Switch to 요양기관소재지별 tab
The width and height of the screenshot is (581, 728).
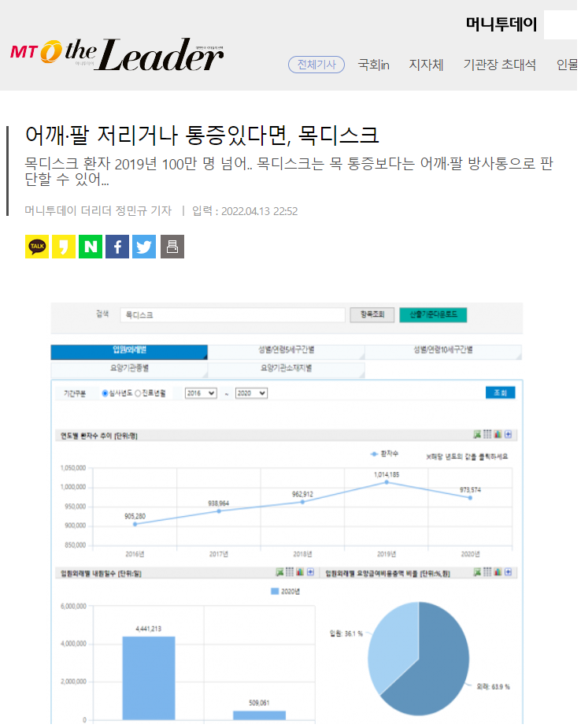point(287,369)
